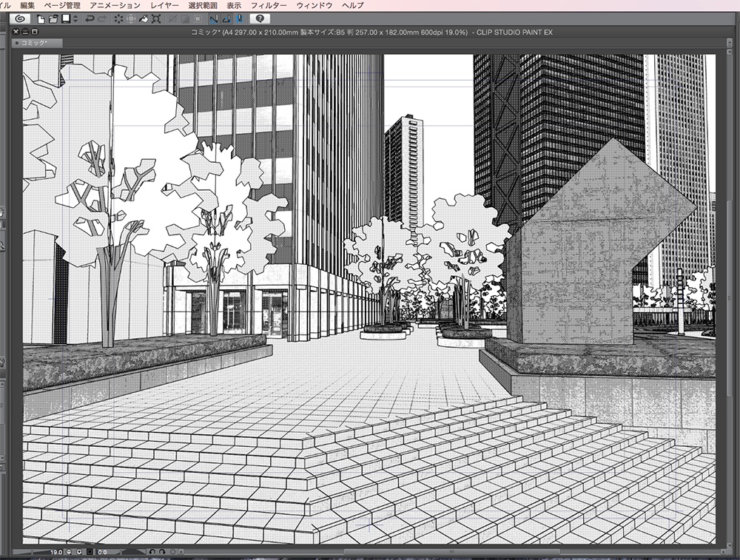740x560 pixels.
Task: Toggle snap to special ruler
Action: point(226,20)
